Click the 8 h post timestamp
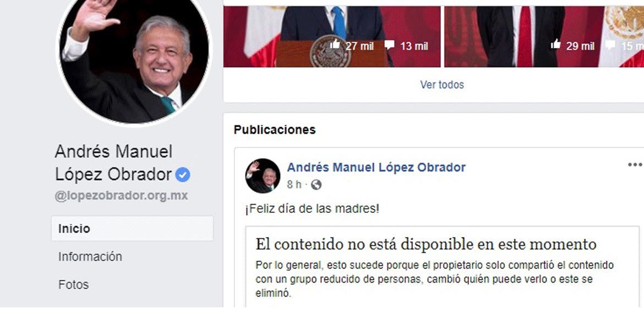Screen dimensions: 644x330 pyautogui.click(x=294, y=185)
